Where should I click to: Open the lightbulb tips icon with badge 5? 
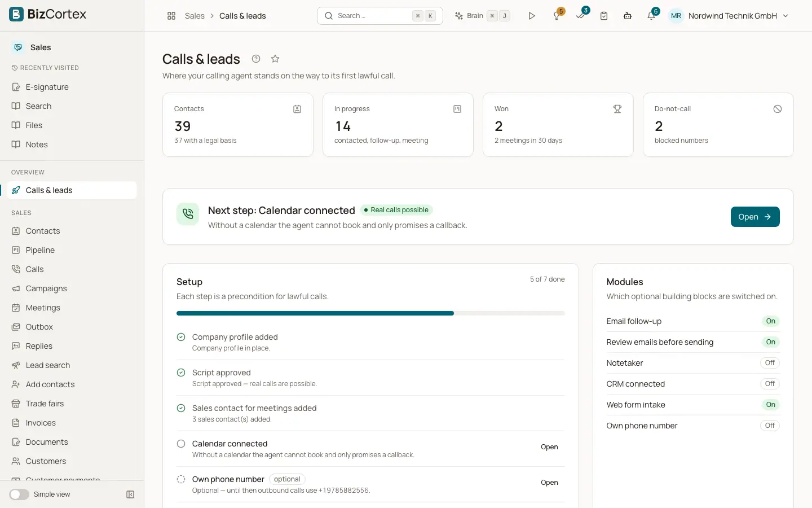557,16
